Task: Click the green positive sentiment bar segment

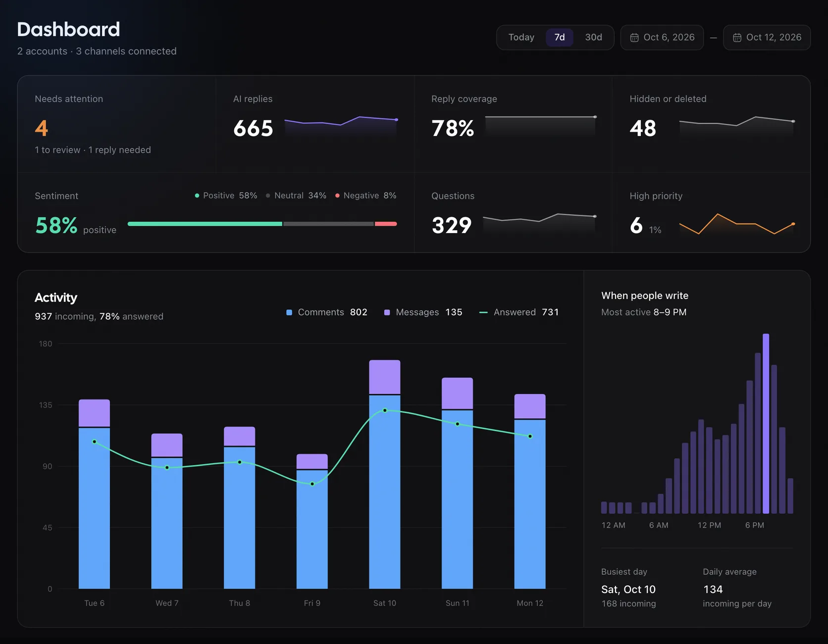Action: pos(205,224)
